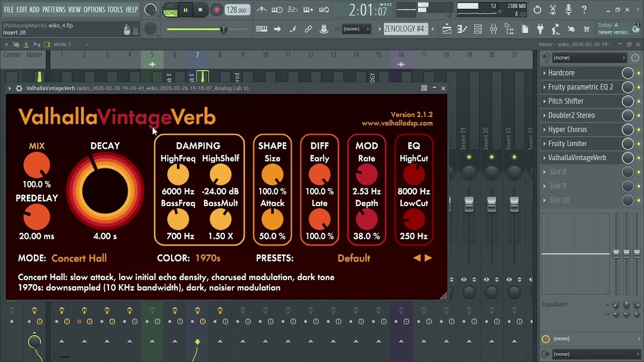Toggle the Hardcore effect enable LED
This screenshot has height=362, width=644.
(639, 73)
